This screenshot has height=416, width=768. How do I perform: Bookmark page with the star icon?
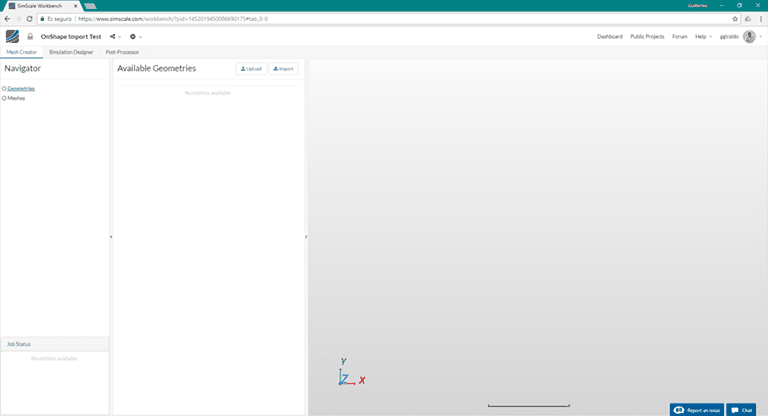click(736, 18)
